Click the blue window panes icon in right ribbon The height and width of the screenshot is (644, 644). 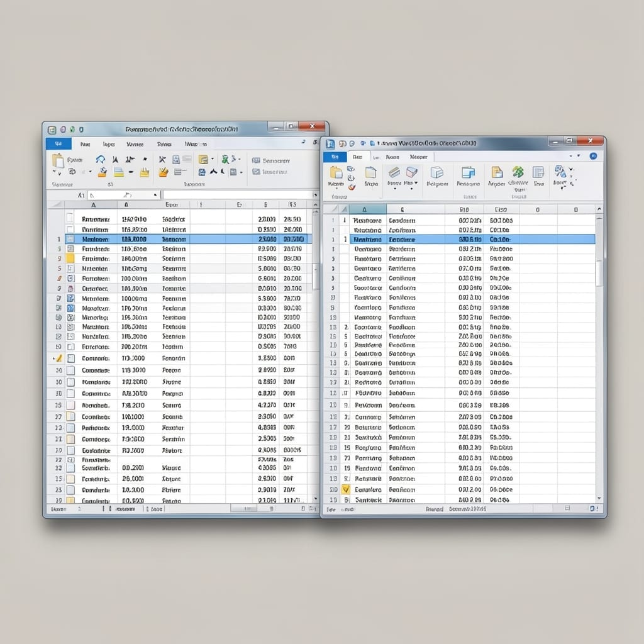[468, 172]
